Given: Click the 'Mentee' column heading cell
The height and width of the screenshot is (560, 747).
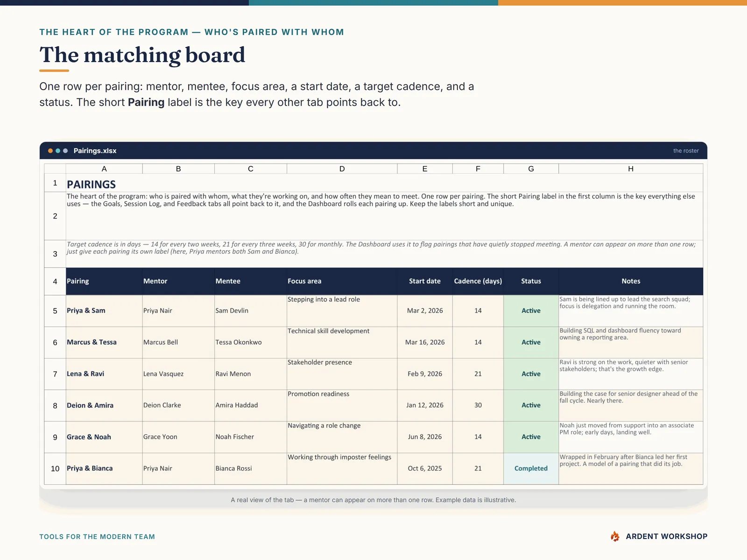Looking at the screenshot, I should click(251, 281).
